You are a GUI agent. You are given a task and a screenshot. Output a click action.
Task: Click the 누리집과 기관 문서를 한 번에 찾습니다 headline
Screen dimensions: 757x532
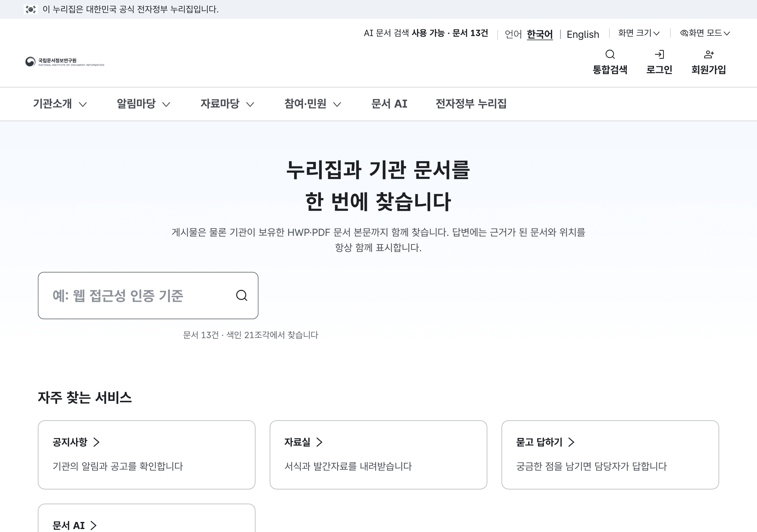point(378,186)
